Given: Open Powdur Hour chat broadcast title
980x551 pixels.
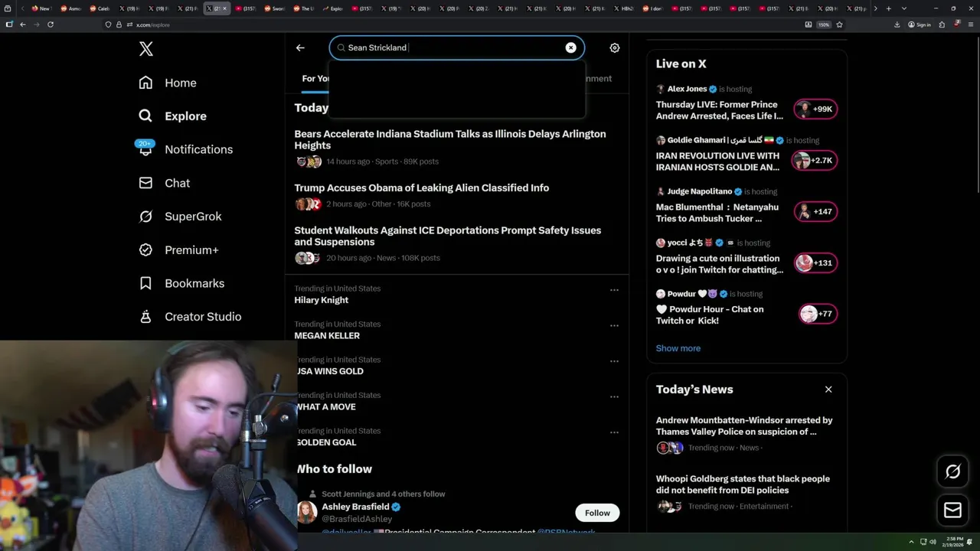Looking at the screenshot, I should pos(710,315).
